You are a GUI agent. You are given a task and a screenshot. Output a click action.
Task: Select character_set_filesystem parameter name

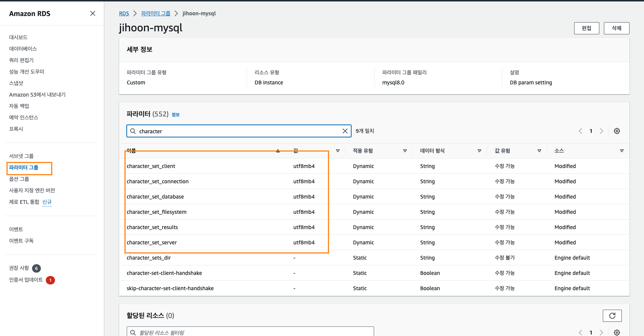coord(157,212)
